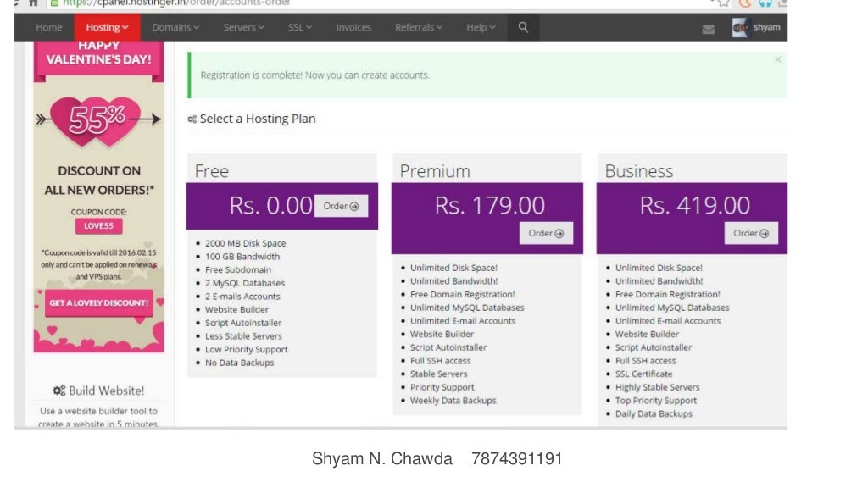The height and width of the screenshot is (488, 868).
Task: Click the shyam profile avatar
Action: [741, 27]
